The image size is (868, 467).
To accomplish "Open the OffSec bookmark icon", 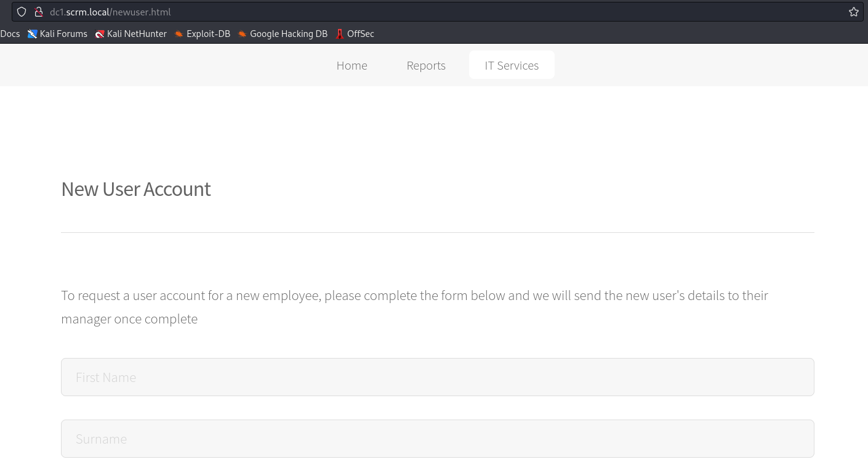I will tap(340, 34).
